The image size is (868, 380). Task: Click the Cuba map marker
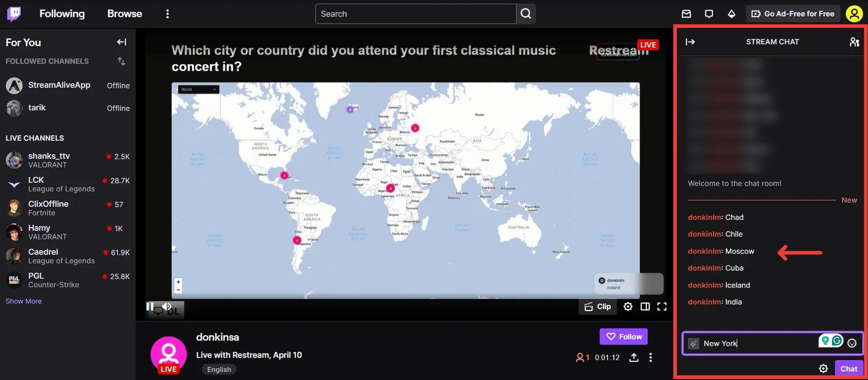coord(284,176)
